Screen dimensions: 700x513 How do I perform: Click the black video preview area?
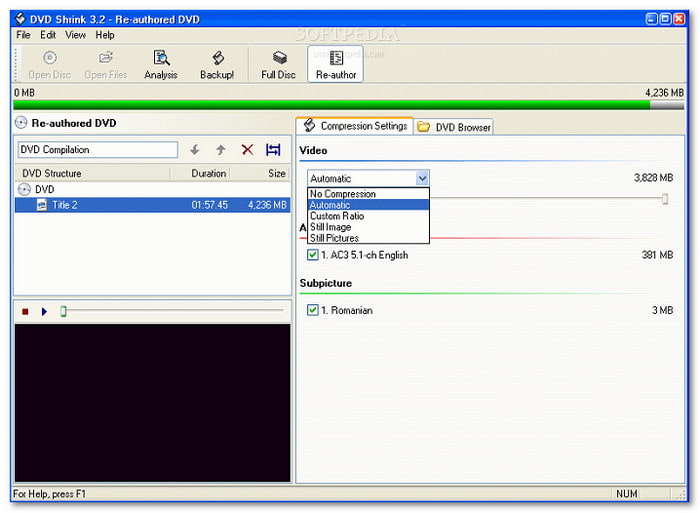[153, 403]
